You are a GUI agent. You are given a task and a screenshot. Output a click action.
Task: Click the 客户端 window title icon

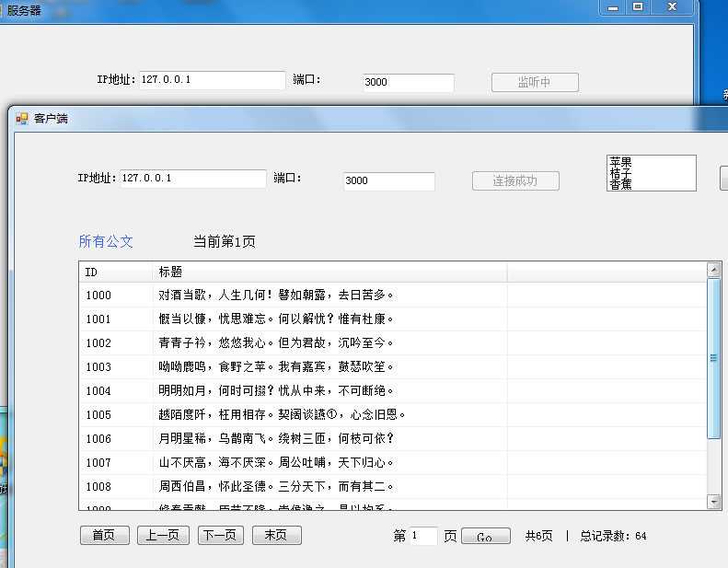(22, 119)
